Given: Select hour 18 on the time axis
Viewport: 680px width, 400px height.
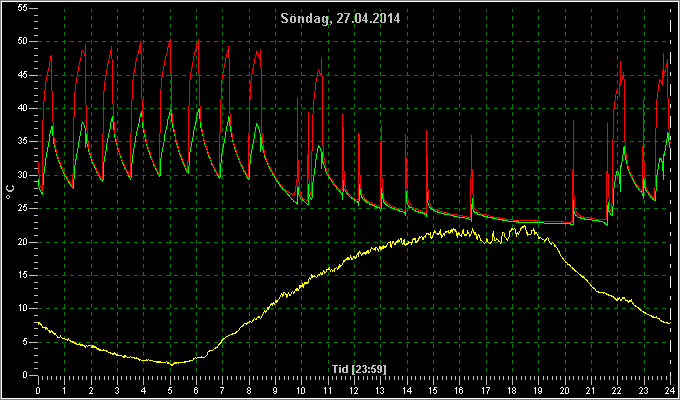Looking at the screenshot, I should coord(512,390).
